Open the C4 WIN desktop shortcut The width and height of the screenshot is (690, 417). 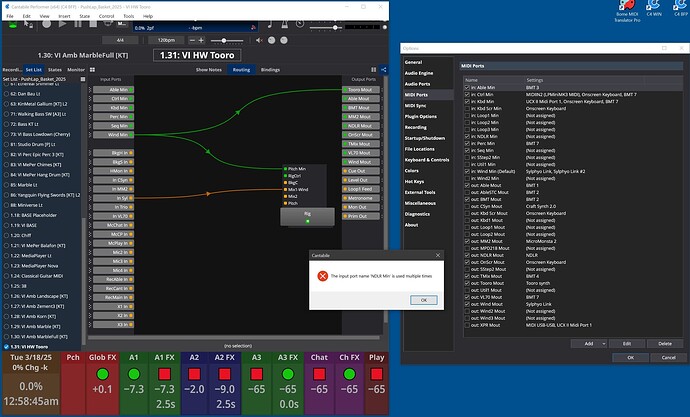tap(654, 9)
